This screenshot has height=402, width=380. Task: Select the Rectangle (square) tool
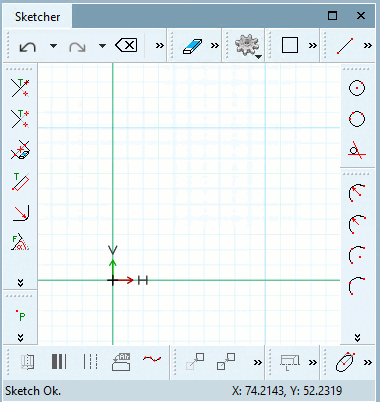pyautogui.click(x=290, y=45)
